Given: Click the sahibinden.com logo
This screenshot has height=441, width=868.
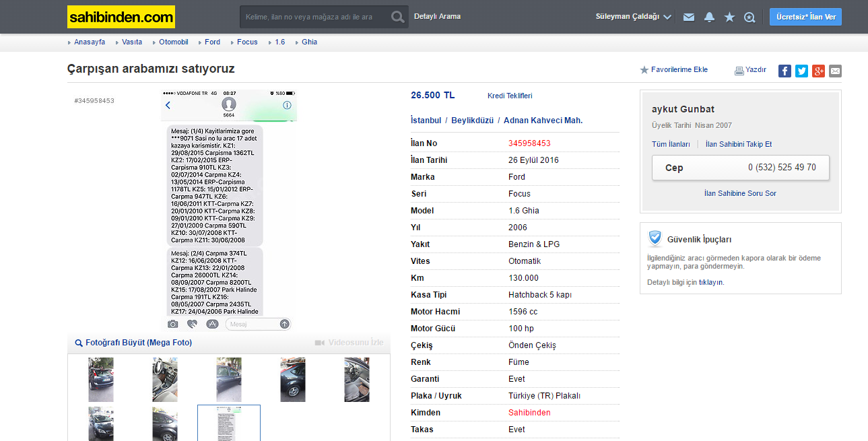Looking at the screenshot, I should coord(121,17).
